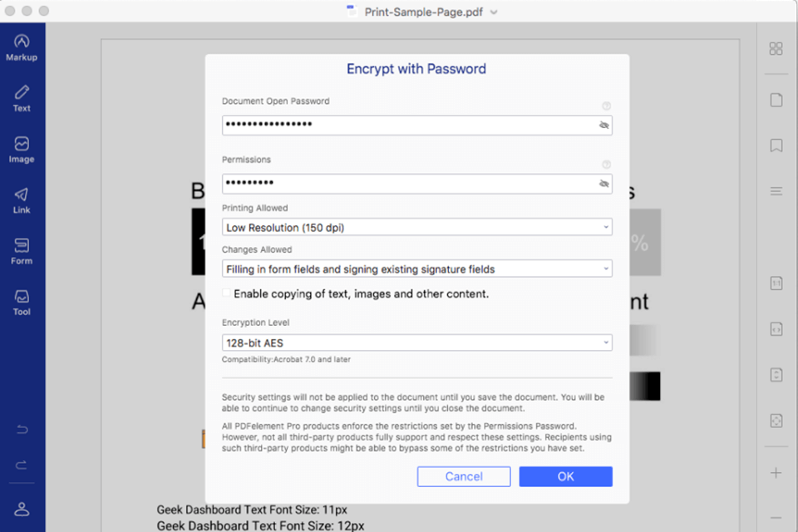This screenshot has width=798, height=532.
Task: Open the single page icon in right panel
Action: click(x=776, y=100)
